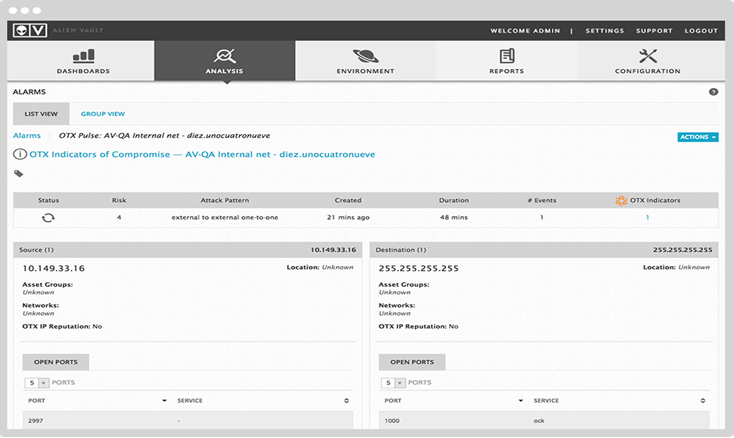
Task: Click Source port row 2997
Action: pyautogui.click(x=188, y=421)
